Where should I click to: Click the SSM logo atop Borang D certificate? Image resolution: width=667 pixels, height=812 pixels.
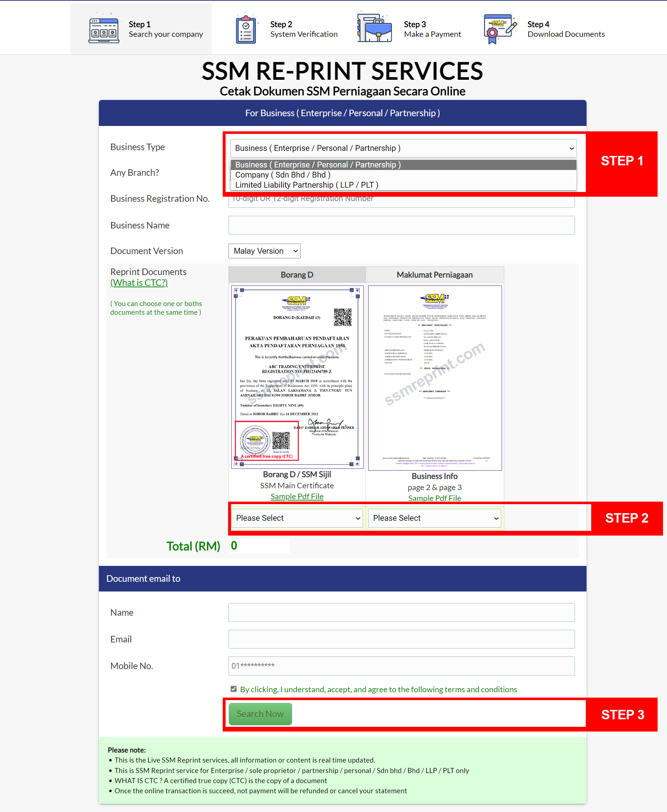[x=296, y=302]
